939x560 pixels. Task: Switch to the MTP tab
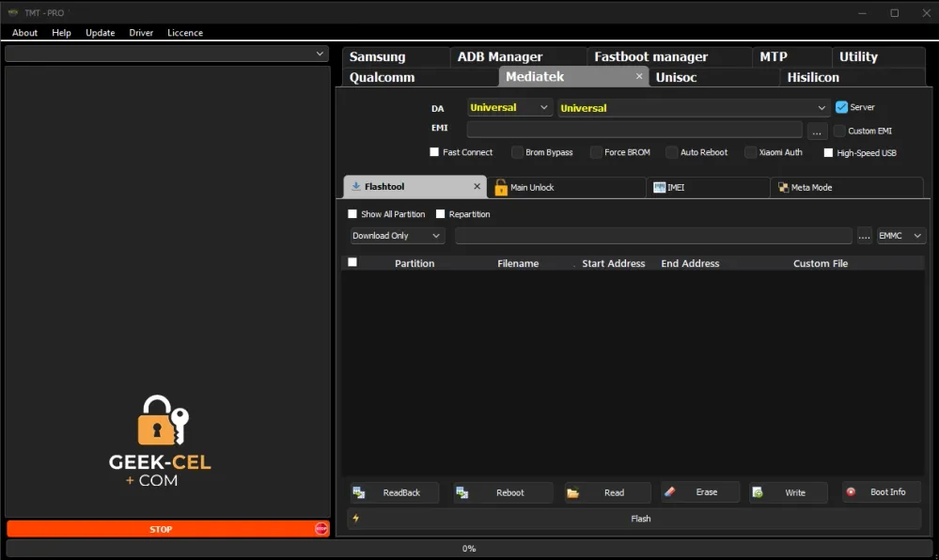click(x=791, y=56)
